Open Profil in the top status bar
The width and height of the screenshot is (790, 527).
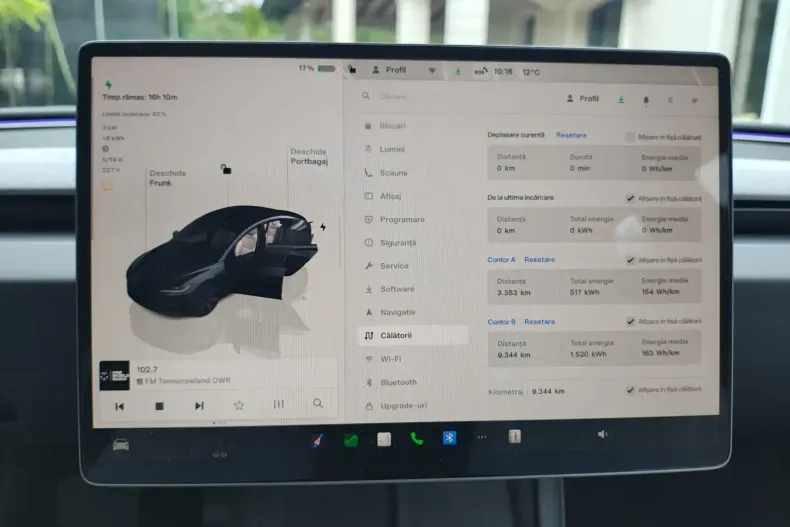pos(389,70)
